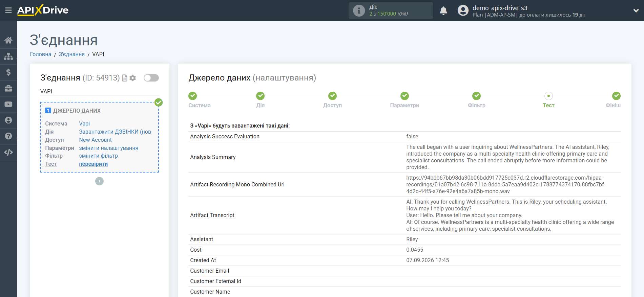Click змінити налаштування link
This screenshot has height=297, width=644.
click(x=109, y=148)
